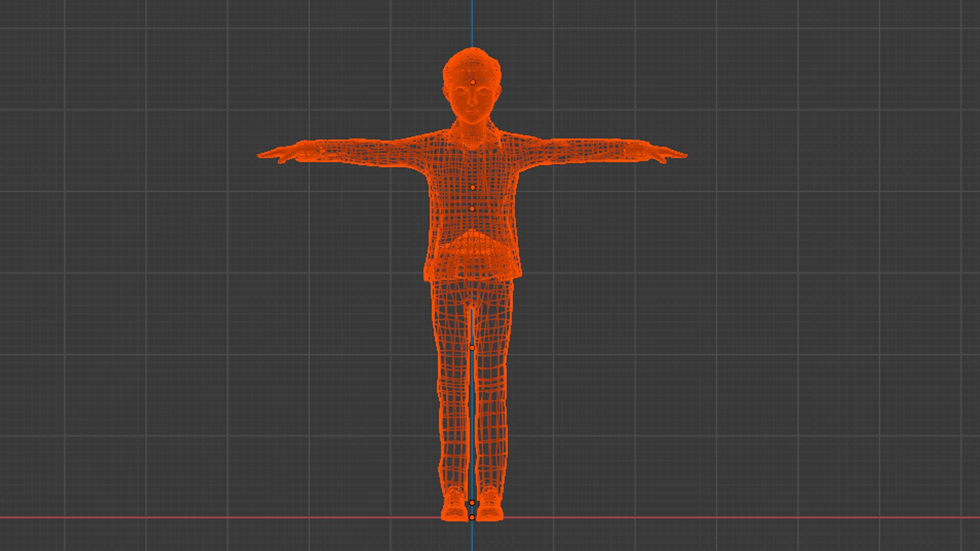980x551 pixels.
Task: Select the origin dot on the character's forehead
Action: 473,82
